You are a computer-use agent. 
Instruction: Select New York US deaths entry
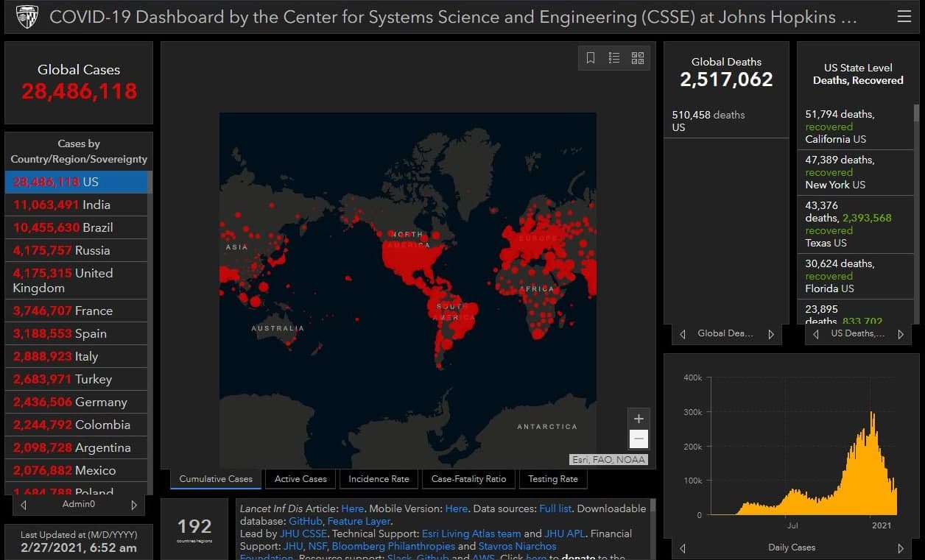pos(855,172)
